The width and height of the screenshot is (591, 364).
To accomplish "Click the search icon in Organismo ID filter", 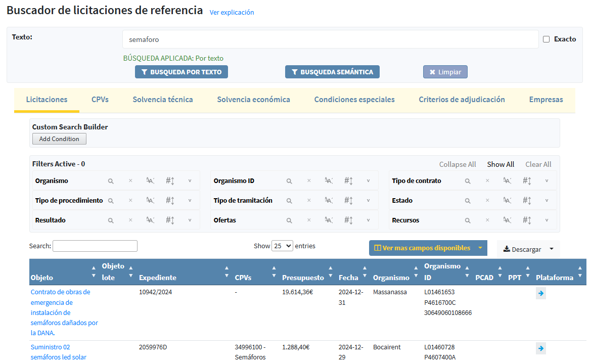I will (289, 181).
